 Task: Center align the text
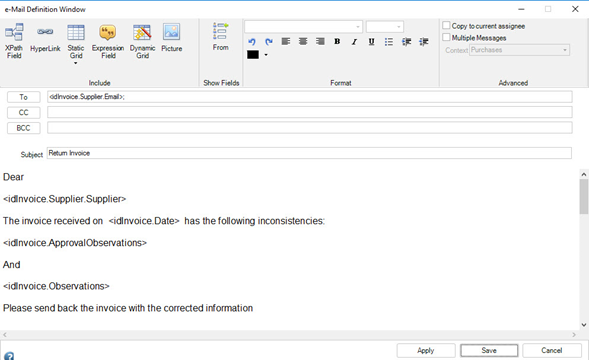303,41
